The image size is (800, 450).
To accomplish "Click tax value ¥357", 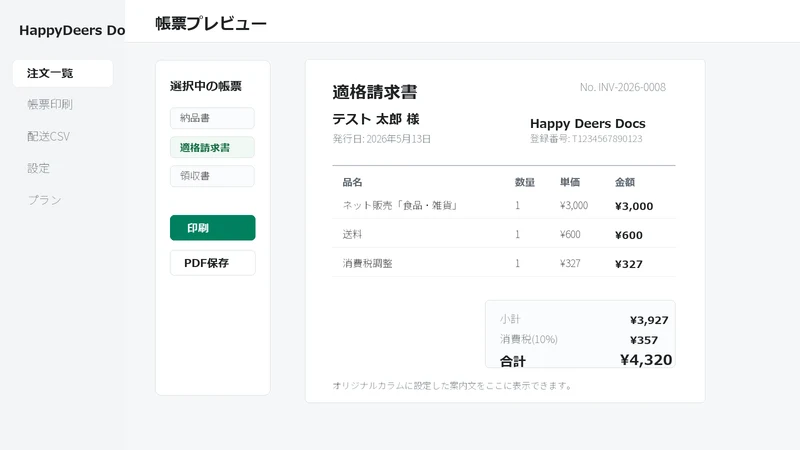I will point(644,340).
